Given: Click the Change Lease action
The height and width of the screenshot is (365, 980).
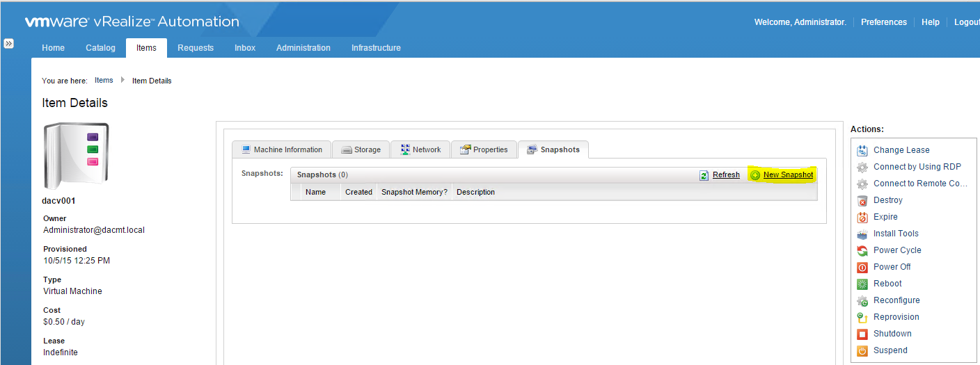Looking at the screenshot, I should [x=901, y=150].
